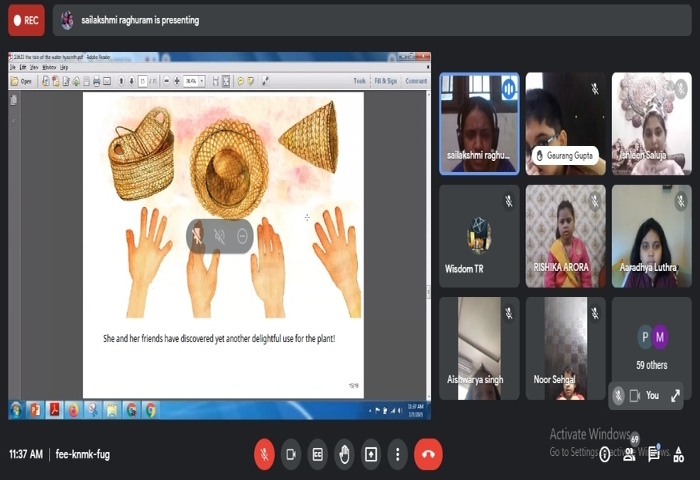
Task: Open the 59 others participants tile
Action: (x=652, y=344)
